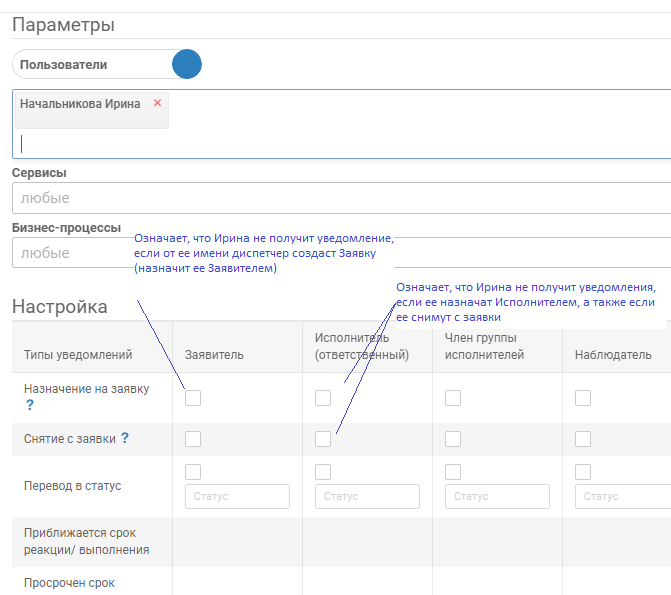Check Перевод в статус for Заявитель

(x=193, y=471)
